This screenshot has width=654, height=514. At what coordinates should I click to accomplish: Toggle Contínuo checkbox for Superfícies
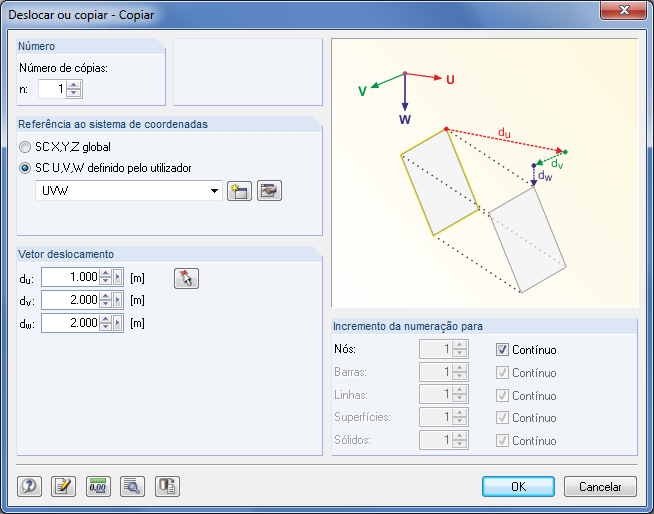coord(502,418)
